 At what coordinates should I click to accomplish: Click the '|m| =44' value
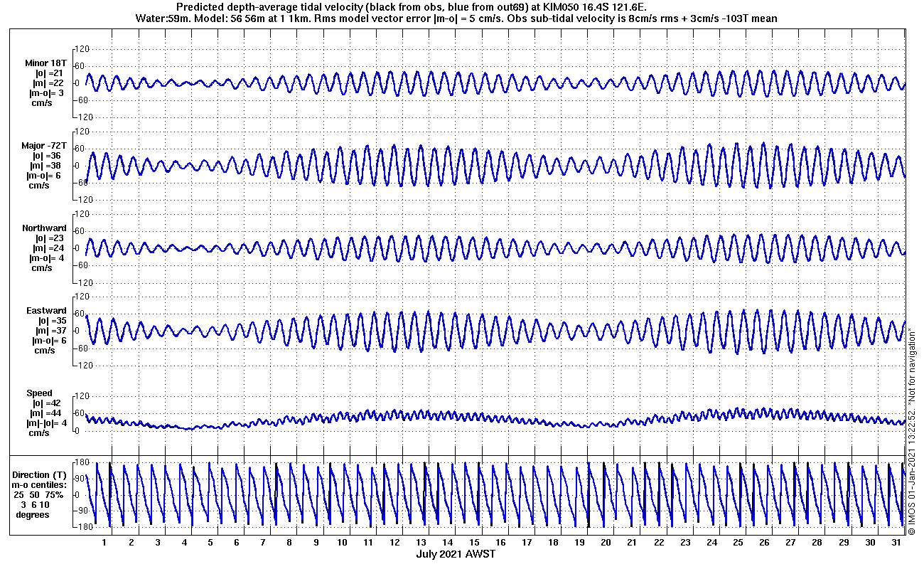point(47,413)
